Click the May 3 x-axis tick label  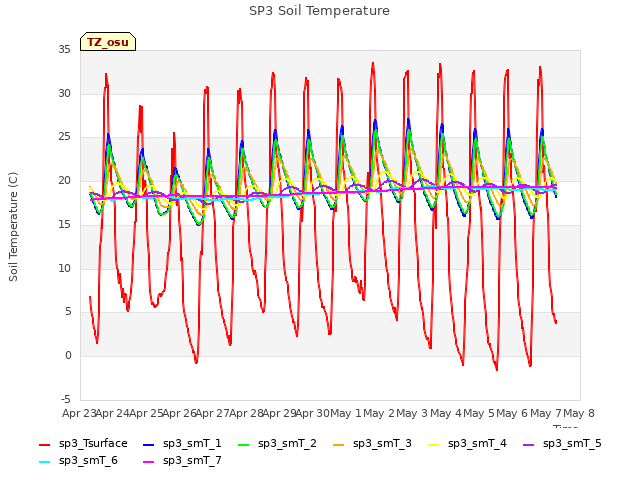point(412,413)
